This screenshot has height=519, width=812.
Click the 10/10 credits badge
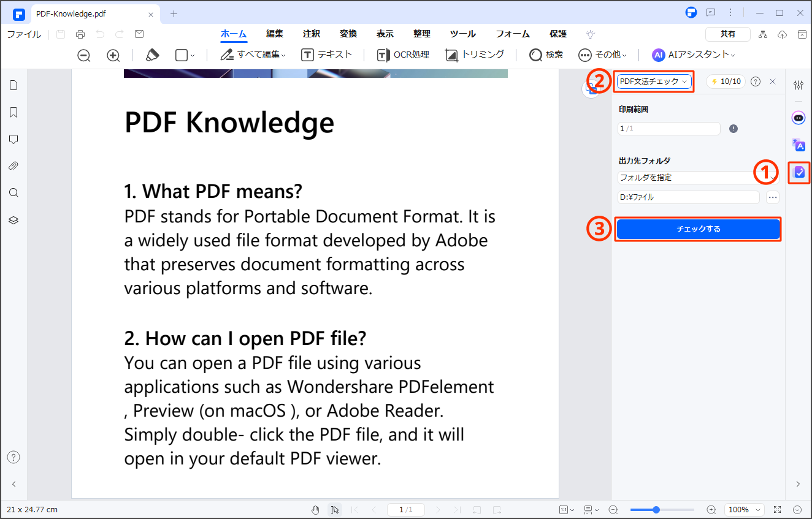pos(727,81)
